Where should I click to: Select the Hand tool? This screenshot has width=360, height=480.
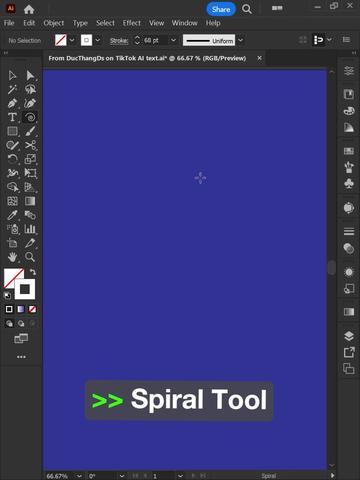pos(12,257)
